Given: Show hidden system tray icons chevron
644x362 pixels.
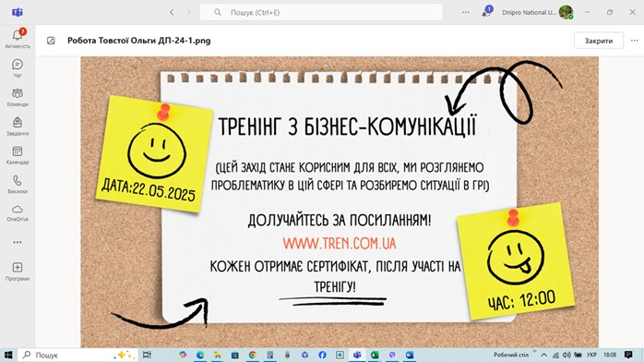Looking at the screenshot, I should tap(543, 355).
